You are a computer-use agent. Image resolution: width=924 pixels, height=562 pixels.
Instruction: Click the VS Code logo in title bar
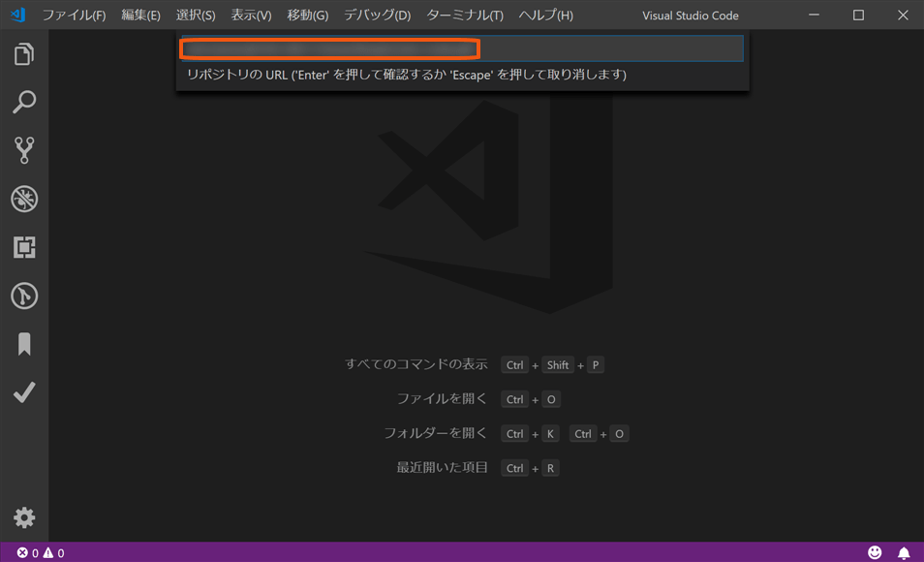click(x=17, y=15)
